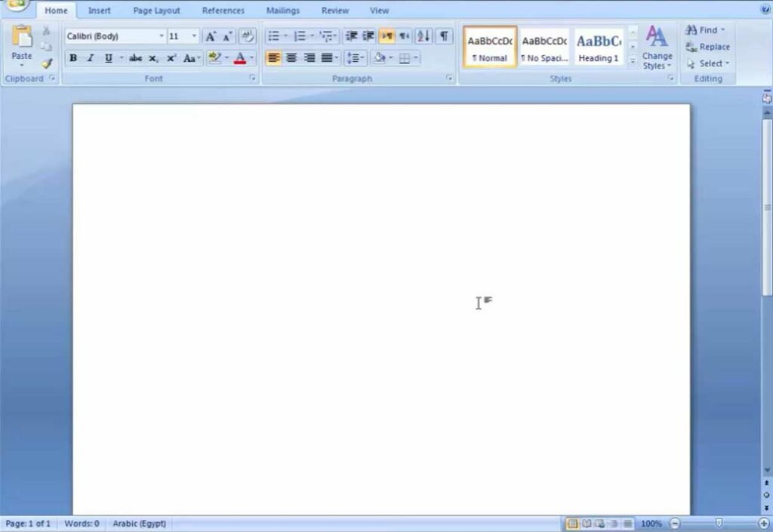Click Text Highlight Color icon
This screenshot has width=773, height=532.
click(214, 58)
